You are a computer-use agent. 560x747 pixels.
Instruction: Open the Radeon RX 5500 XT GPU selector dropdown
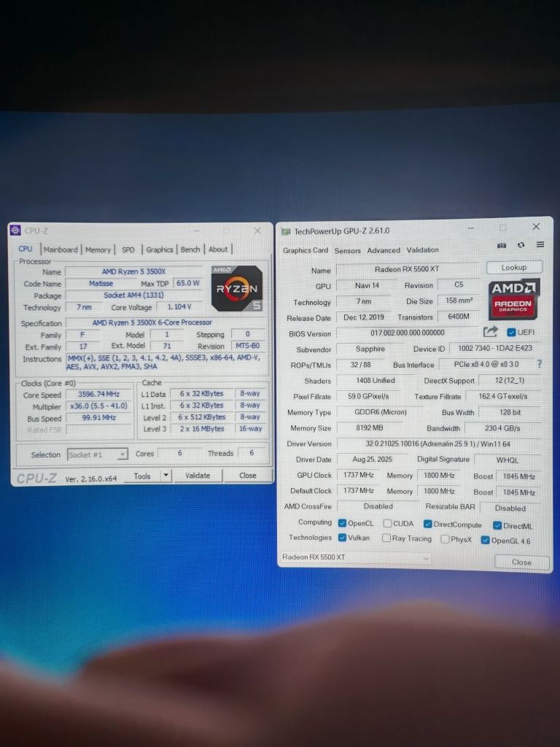click(x=356, y=557)
